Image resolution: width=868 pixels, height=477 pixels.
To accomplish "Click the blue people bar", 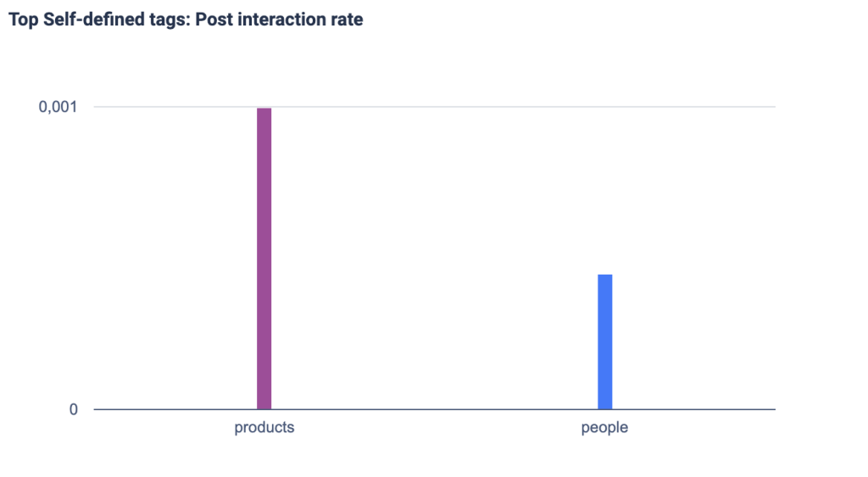I will pos(604,341).
